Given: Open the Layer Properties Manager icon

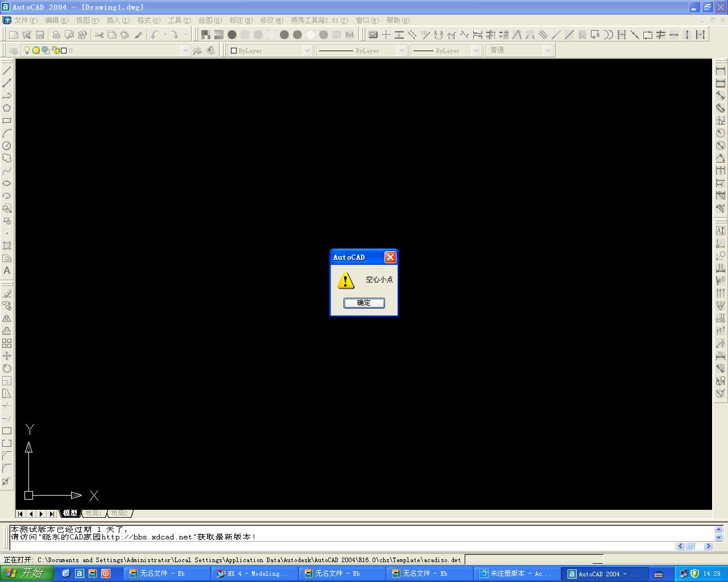Looking at the screenshot, I should click(x=14, y=51).
